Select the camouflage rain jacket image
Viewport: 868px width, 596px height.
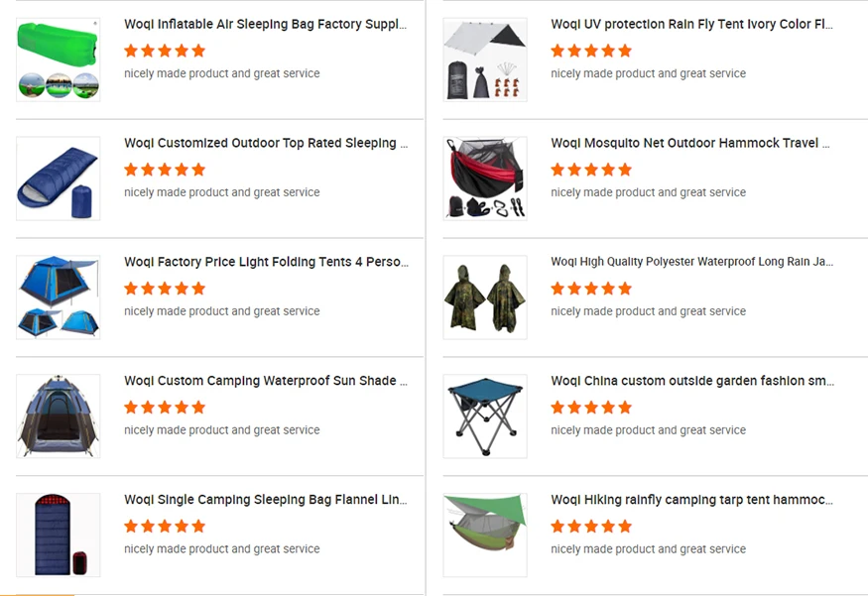point(485,298)
